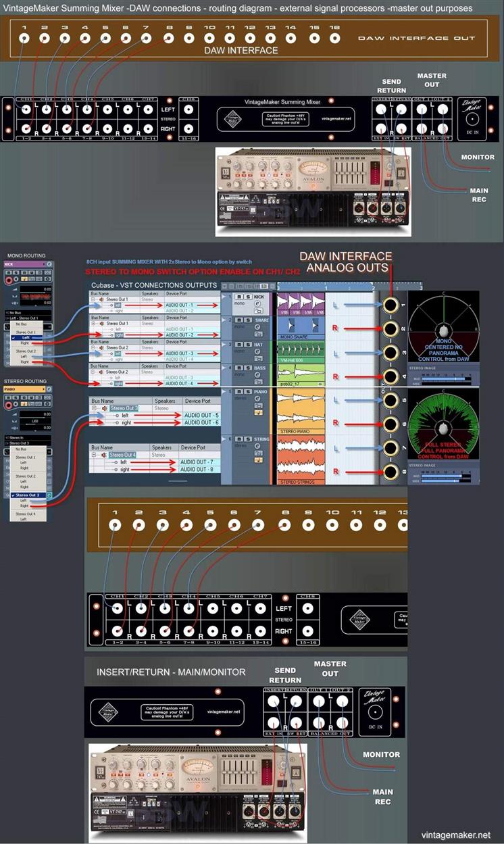The image size is (504, 844).
Task: Click the L60 pan value in PIANO inspector
Action: (35, 421)
